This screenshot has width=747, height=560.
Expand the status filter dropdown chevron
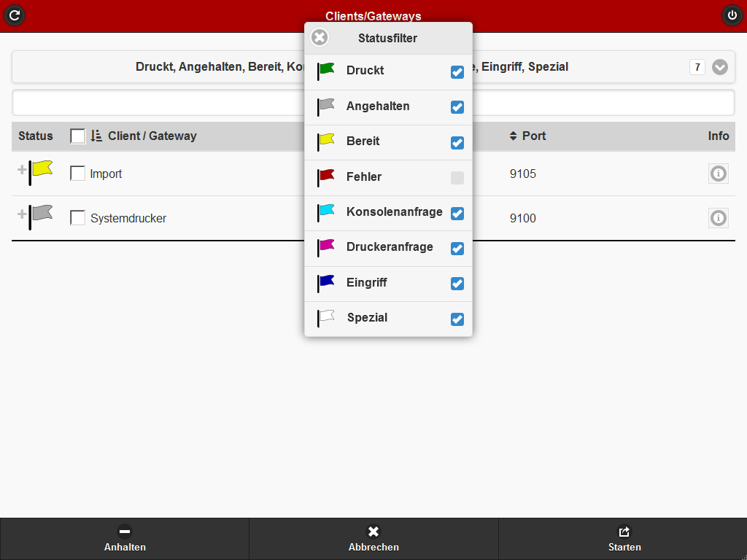pos(720,67)
